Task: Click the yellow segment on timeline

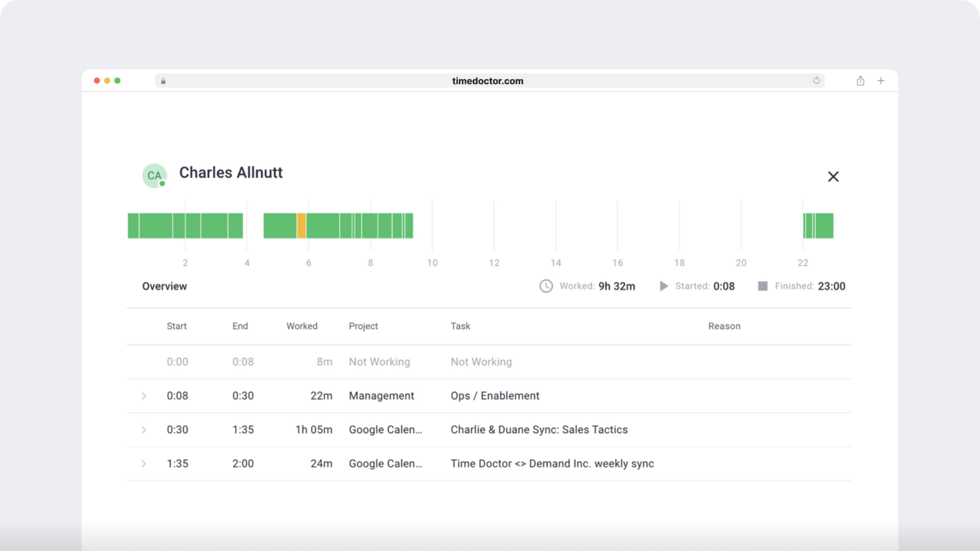Action: tap(301, 226)
